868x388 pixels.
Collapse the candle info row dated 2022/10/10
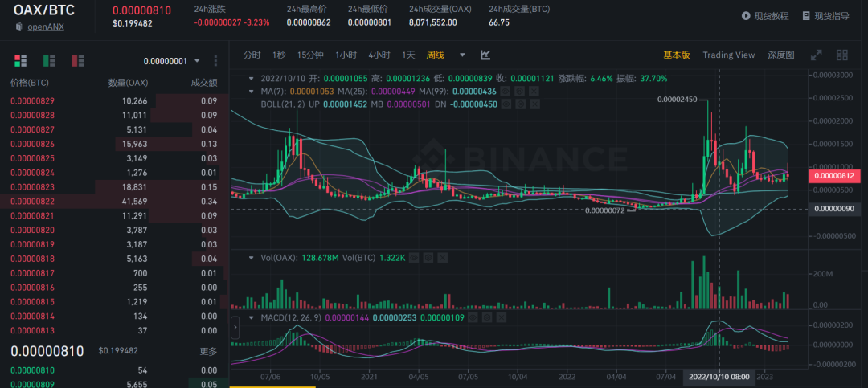pyautogui.click(x=252, y=78)
